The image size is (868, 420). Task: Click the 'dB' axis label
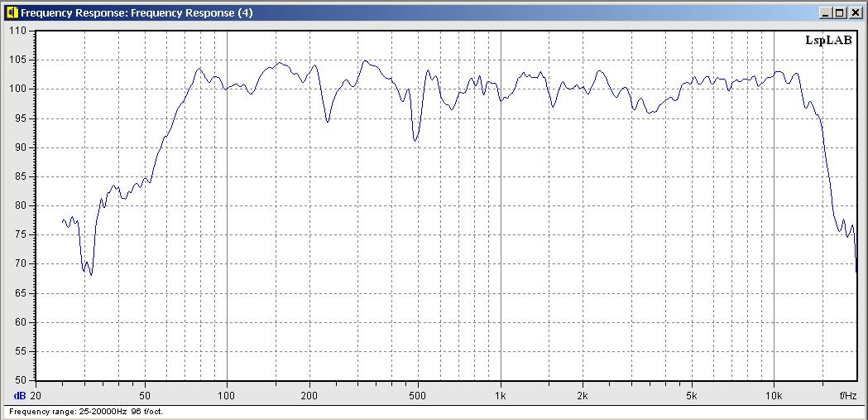[x=19, y=396]
